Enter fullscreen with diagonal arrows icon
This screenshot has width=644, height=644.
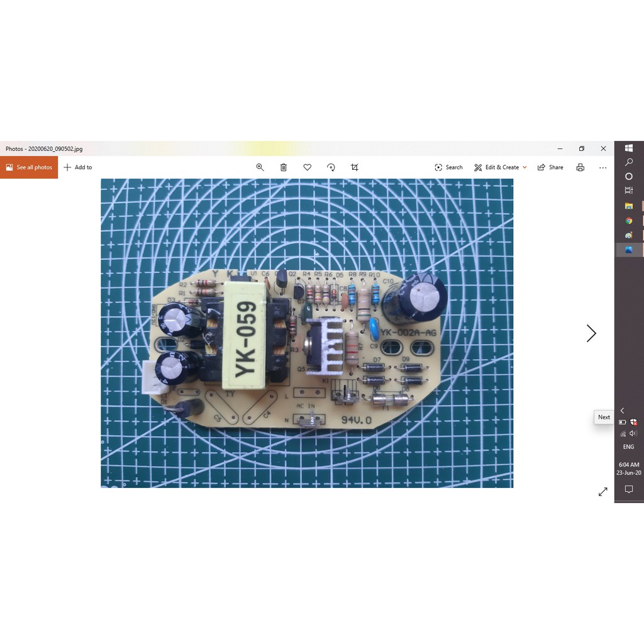pyautogui.click(x=602, y=492)
